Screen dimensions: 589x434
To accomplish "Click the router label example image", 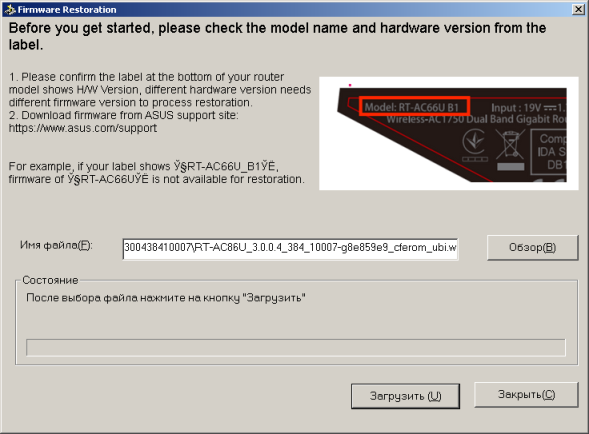I will (449, 133).
